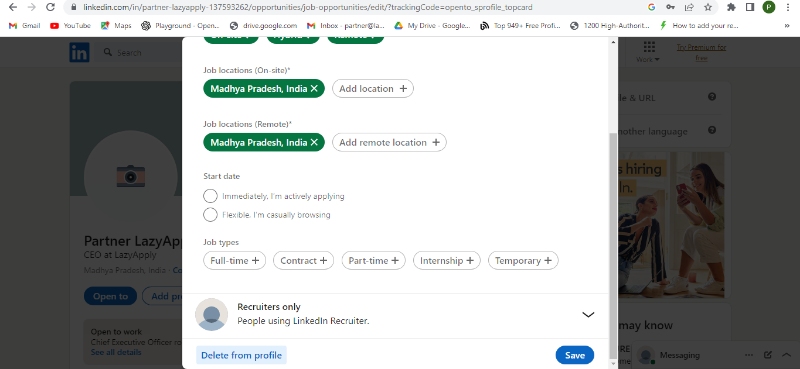
Task: Click the profile photo camera icon
Action: [x=131, y=176]
